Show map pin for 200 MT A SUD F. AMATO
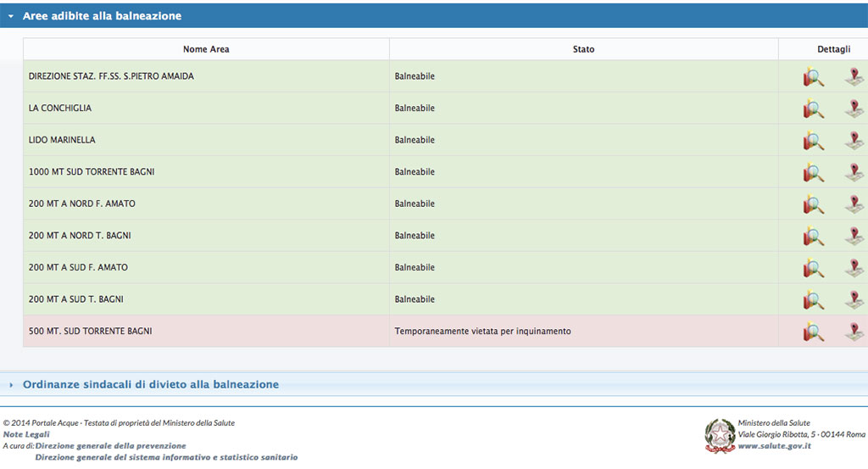This screenshot has height=469, width=868. click(854, 268)
